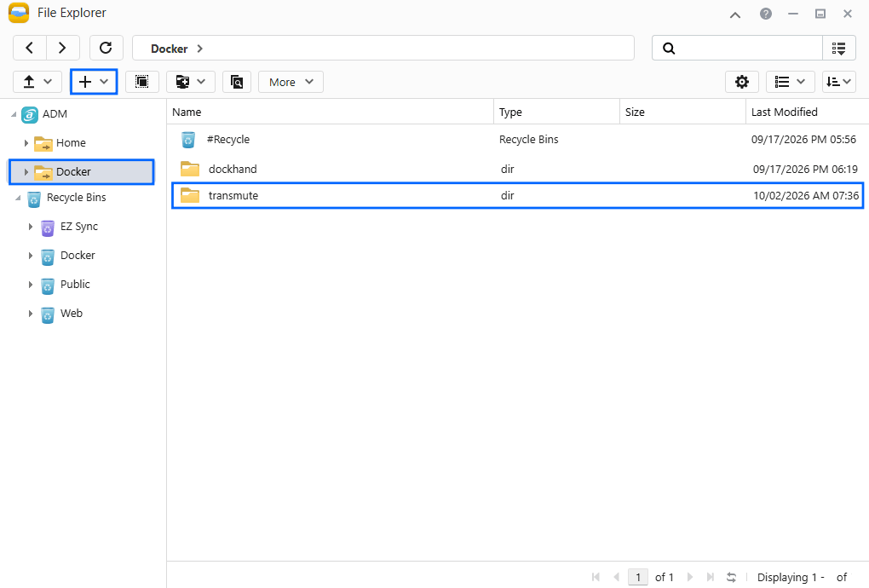Click the Docker breadcrumb in address bar
Viewport: 869px width, 588px height.
point(169,49)
